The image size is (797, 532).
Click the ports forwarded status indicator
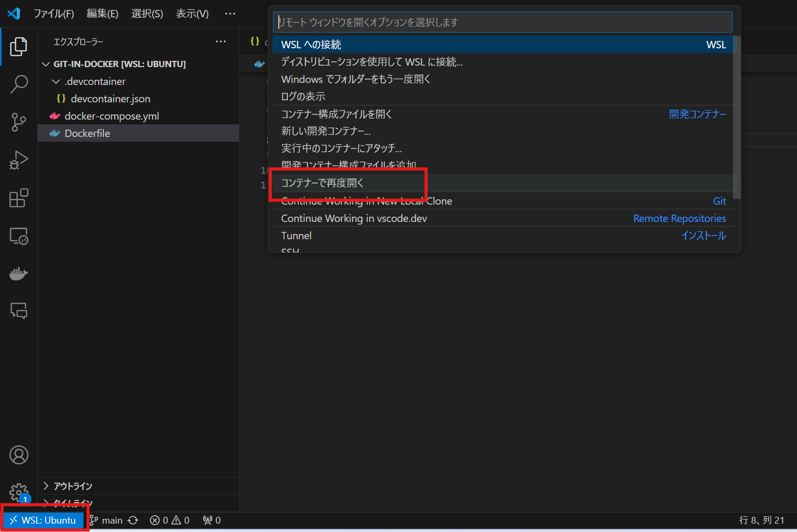[x=212, y=520]
